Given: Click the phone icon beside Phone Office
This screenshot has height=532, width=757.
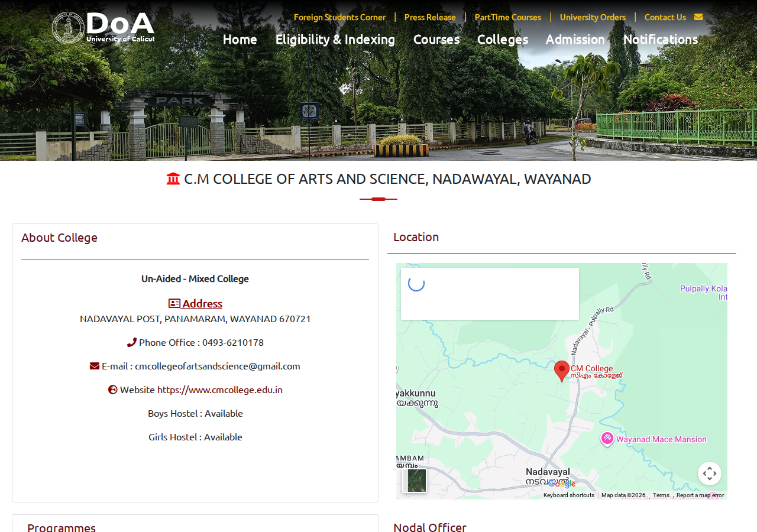Looking at the screenshot, I should [132, 342].
